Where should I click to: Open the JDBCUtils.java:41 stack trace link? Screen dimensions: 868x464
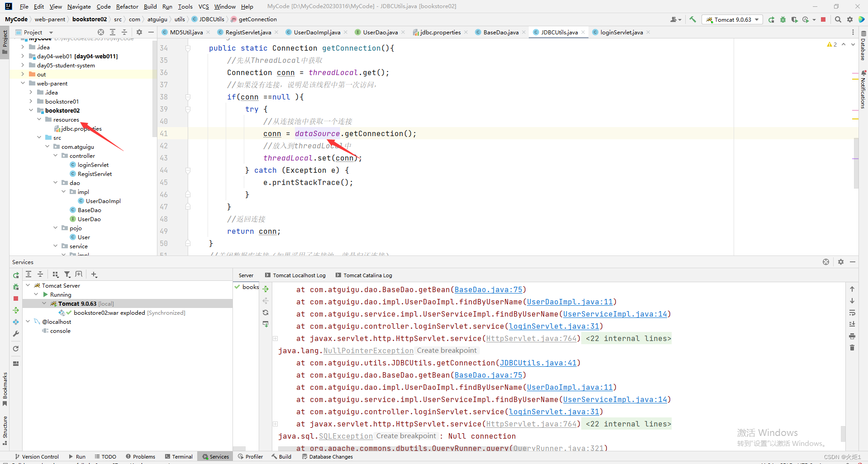(538, 363)
